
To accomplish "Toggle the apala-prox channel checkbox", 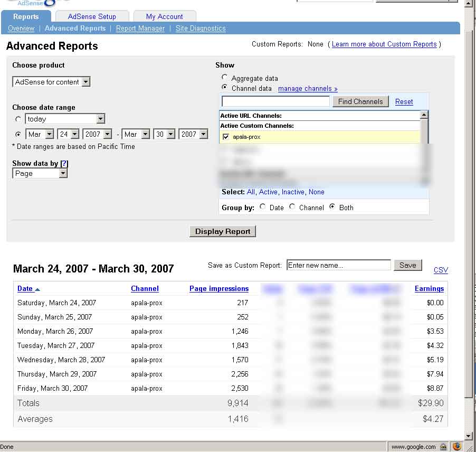I will [x=226, y=137].
